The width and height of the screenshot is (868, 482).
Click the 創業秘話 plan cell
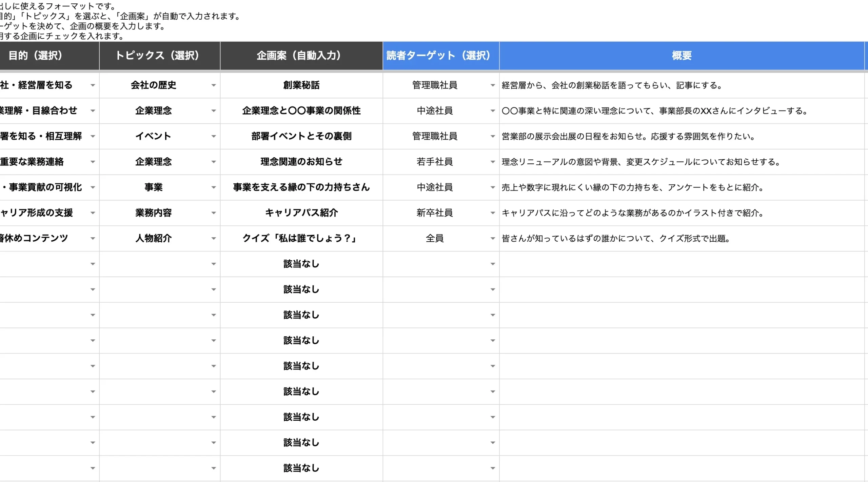(x=301, y=85)
